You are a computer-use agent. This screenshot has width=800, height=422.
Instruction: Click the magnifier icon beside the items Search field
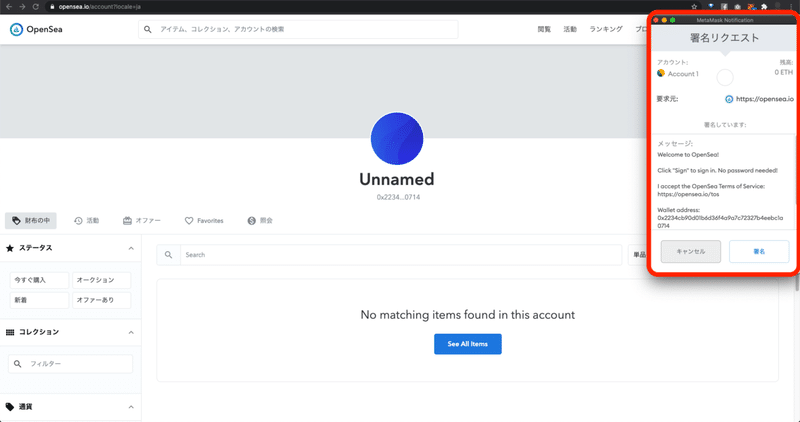coord(168,255)
